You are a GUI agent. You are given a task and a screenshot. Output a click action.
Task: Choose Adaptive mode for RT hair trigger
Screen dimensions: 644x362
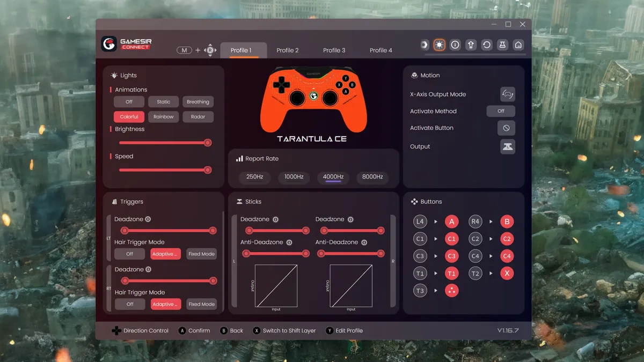pos(165,304)
